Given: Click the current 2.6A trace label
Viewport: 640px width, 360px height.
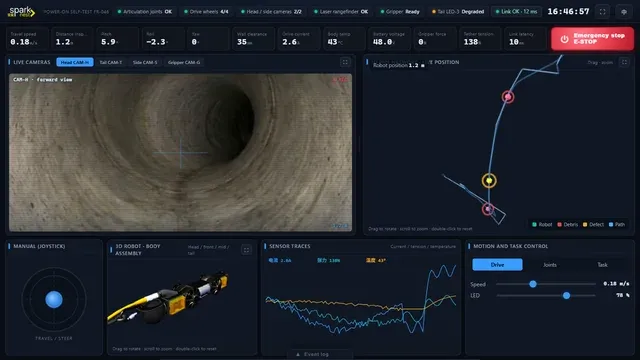Looking at the screenshot, I should click(x=280, y=260).
